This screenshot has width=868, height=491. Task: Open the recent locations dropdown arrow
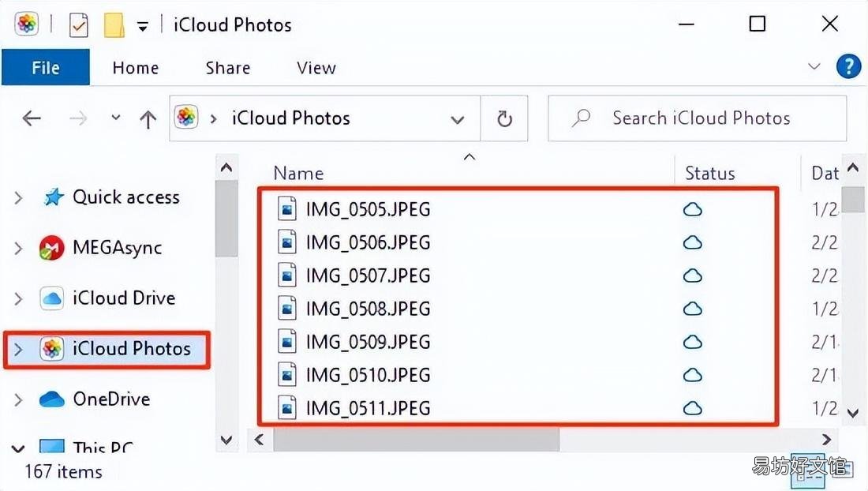click(116, 118)
